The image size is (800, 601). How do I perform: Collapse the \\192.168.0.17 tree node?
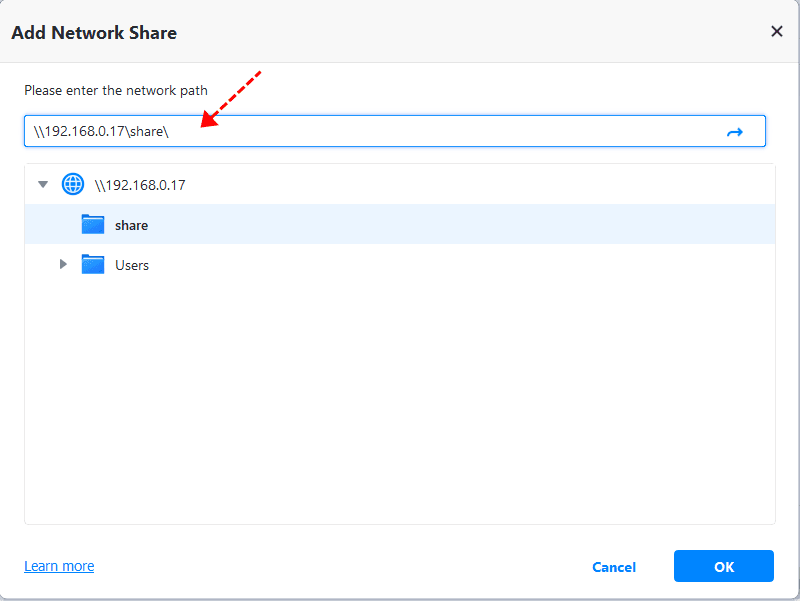(43, 184)
